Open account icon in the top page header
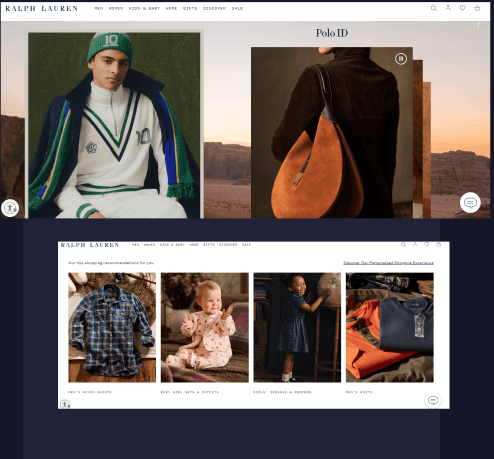This screenshot has width=494, height=459. [x=448, y=8]
